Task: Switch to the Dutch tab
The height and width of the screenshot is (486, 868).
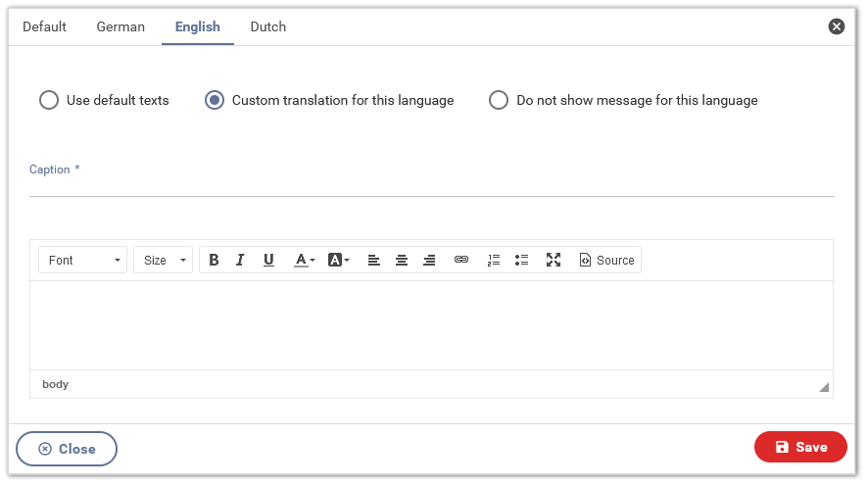Action: point(268,26)
